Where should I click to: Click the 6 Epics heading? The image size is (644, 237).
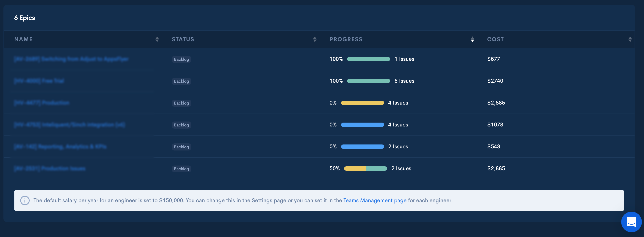click(24, 18)
